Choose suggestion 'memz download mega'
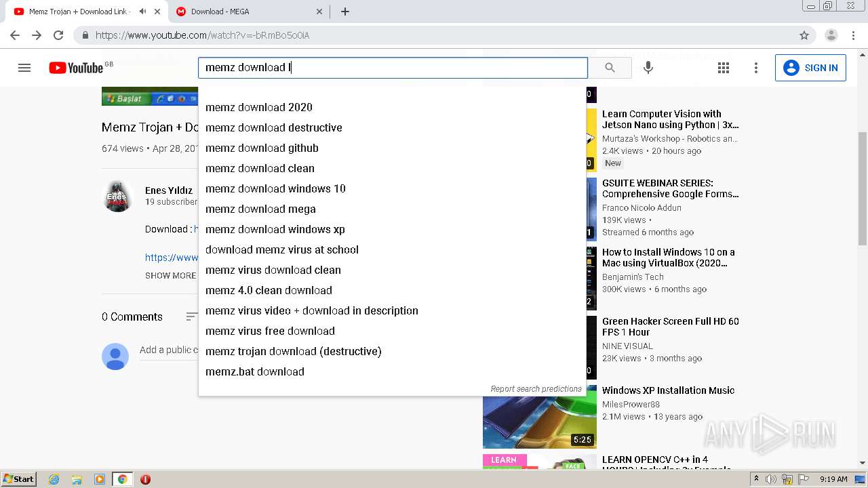Viewport: 868px width, 488px height. pyautogui.click(x=392, y=209)
